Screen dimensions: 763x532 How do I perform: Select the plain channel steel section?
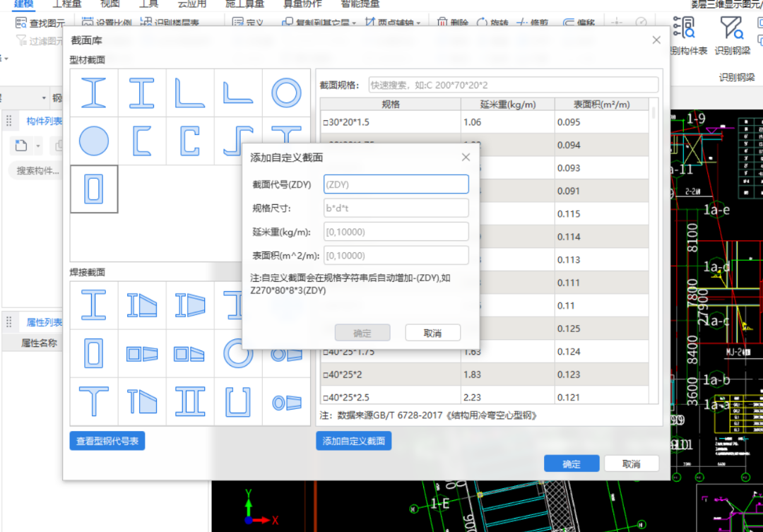tap(141, 141)
